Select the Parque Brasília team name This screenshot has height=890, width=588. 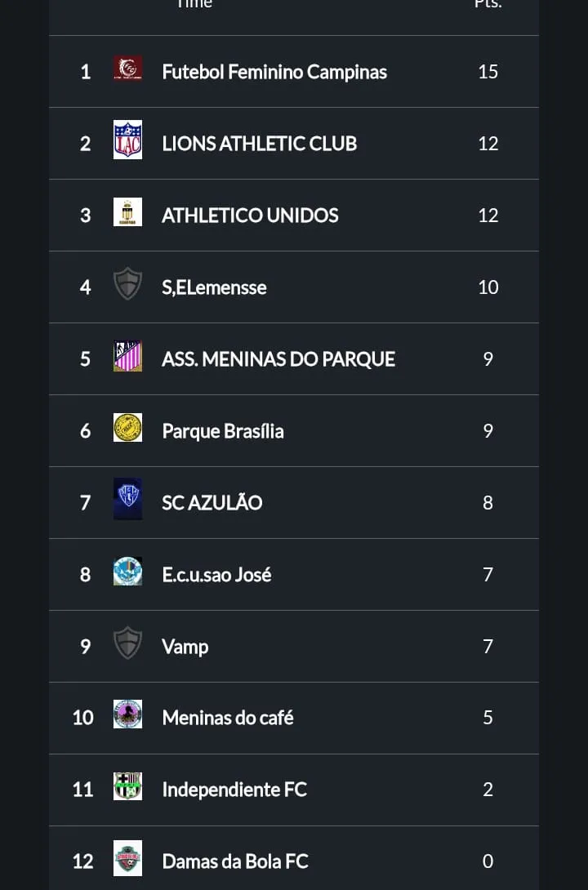click(223, 431)
